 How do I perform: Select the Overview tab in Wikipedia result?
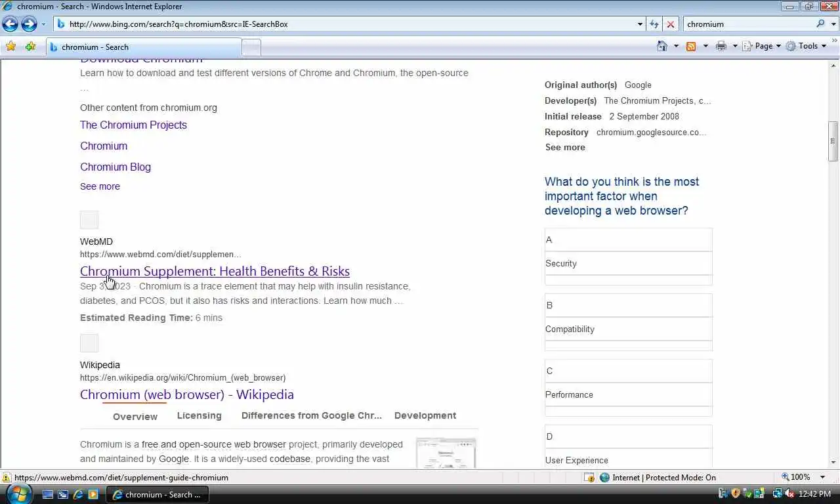pos(135,416)
